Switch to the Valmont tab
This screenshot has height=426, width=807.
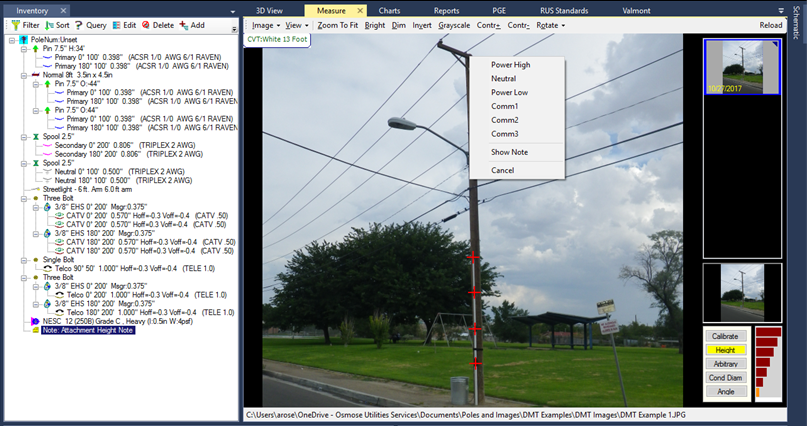pos(637,10)
